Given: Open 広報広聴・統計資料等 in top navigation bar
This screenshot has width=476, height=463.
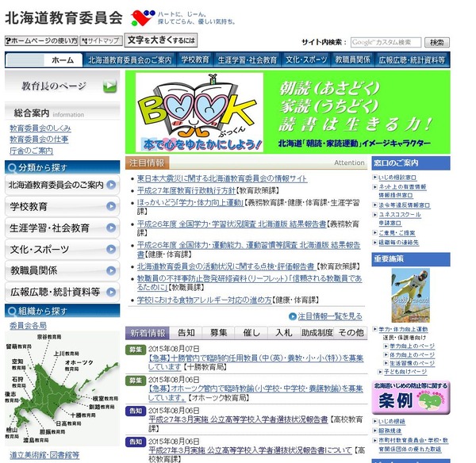Looking at the screenshot, I should coord(412,59).
